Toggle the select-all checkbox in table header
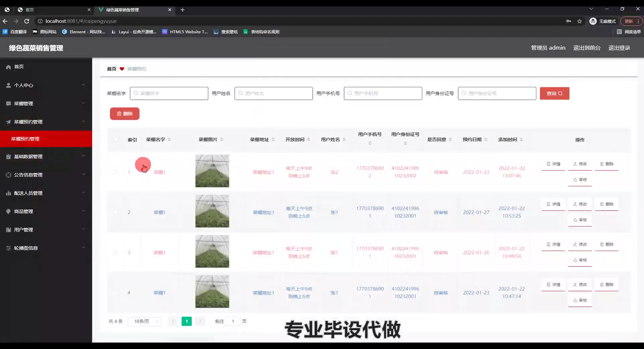 (116, 140)
